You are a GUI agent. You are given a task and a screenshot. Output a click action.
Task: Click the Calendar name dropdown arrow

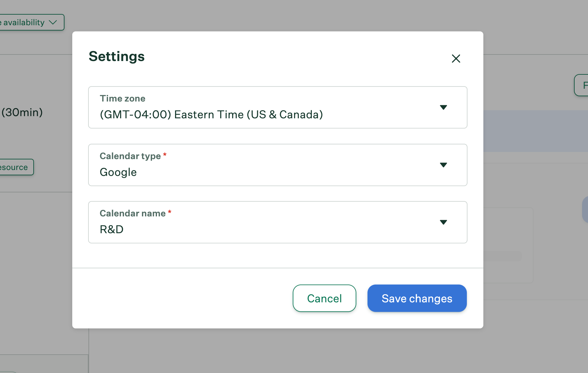coord(443,222)
